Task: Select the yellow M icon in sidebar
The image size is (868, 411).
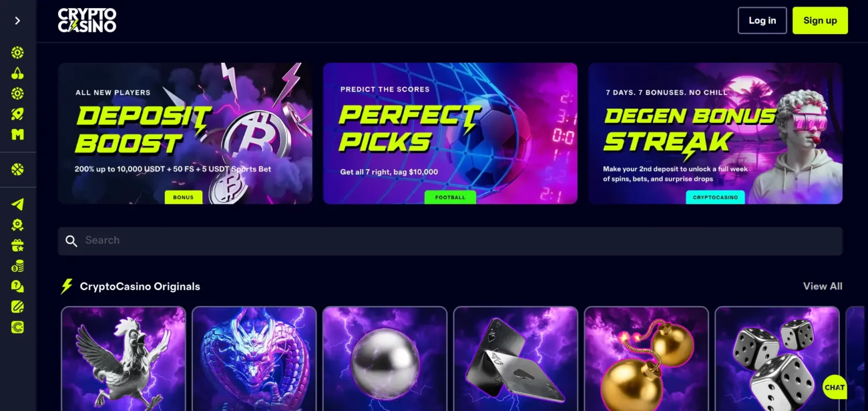Action: pyautogui.click(x=18, y=134)
